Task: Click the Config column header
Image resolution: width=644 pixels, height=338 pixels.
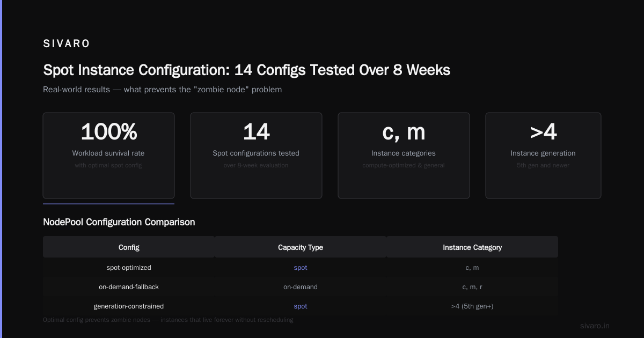Action: click(129, 247)
